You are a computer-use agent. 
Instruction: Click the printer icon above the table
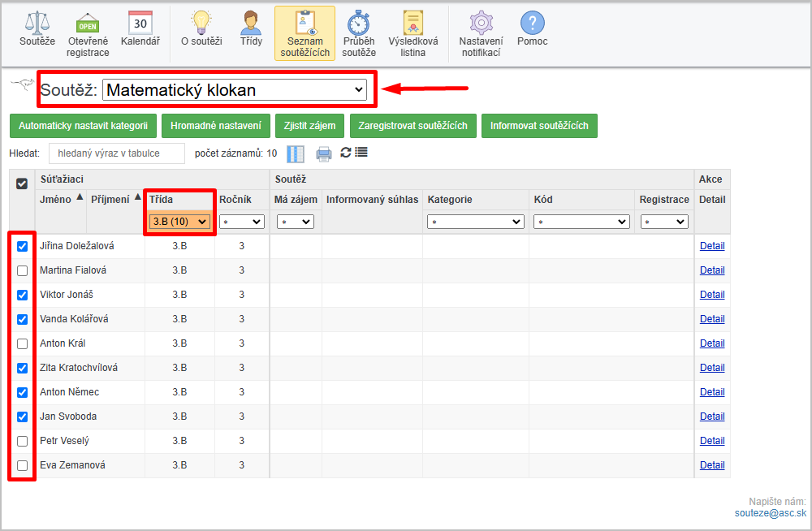[324, 153]
